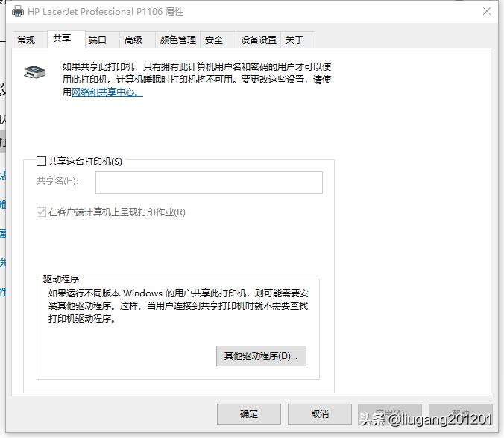Screen dimensions: 504x438
Task: Switch to the 安全 tab
Action: tap(218, 39)
